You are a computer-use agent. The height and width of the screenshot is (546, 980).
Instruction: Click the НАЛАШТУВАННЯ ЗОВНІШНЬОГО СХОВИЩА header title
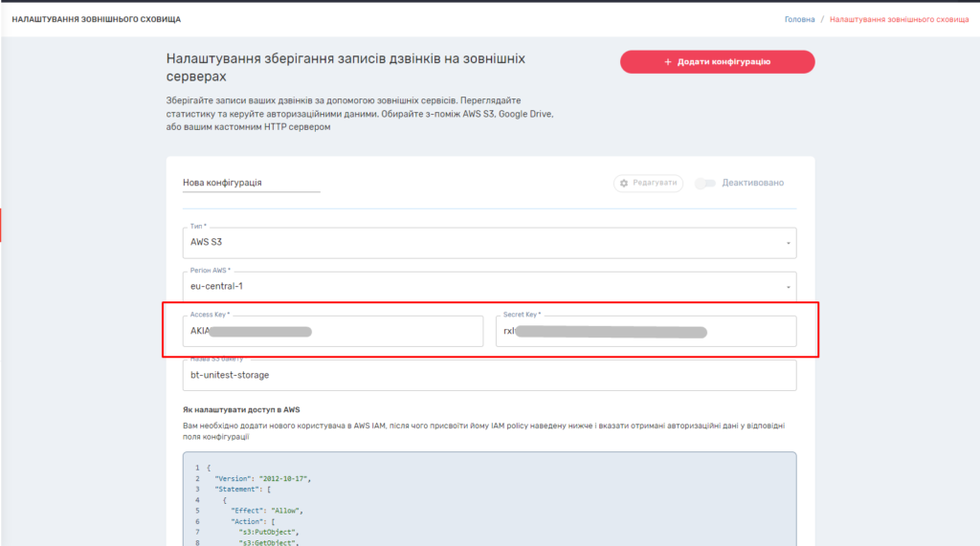(x=96, y=19)
